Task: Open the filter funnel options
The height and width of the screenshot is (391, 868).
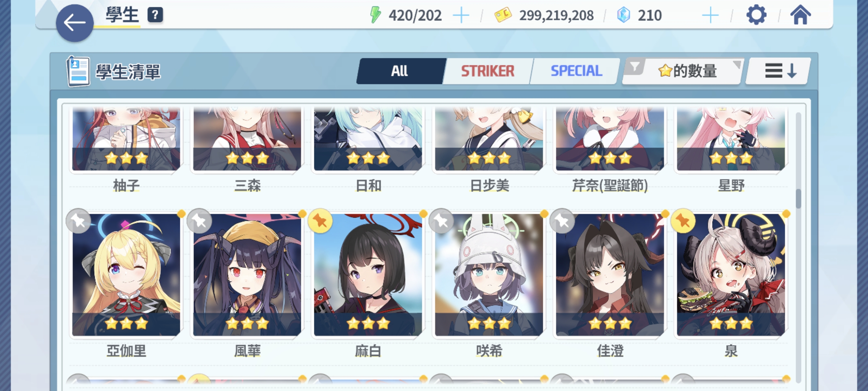Action: pos(635,67)
